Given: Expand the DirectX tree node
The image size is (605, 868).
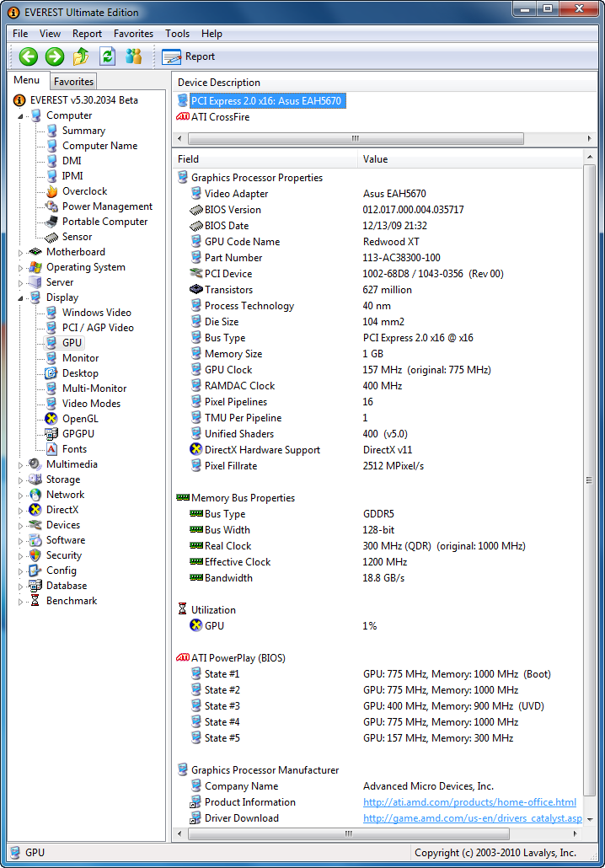Looking at the screenshot, I should click(20, 511).
